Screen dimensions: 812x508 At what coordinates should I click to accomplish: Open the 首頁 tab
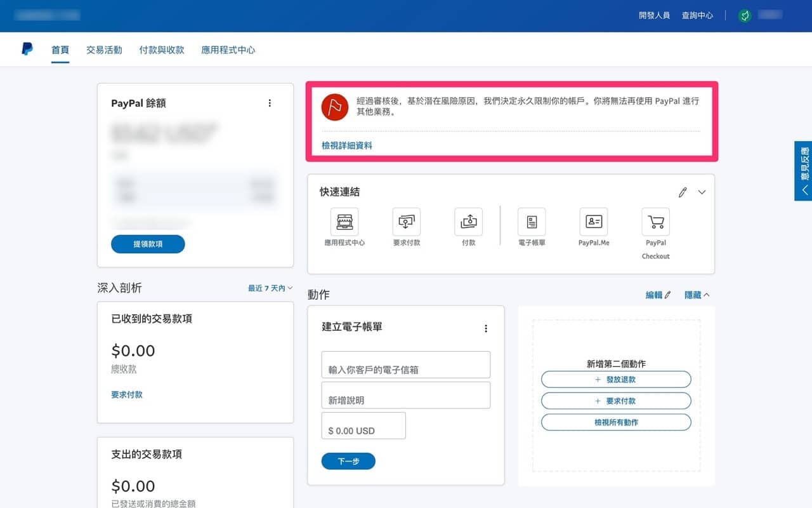point(60,50)
